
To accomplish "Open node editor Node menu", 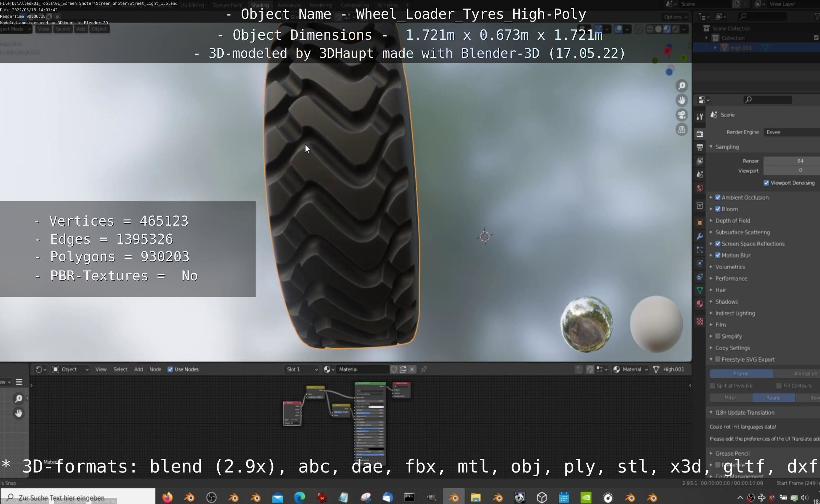I will [155, 369].
